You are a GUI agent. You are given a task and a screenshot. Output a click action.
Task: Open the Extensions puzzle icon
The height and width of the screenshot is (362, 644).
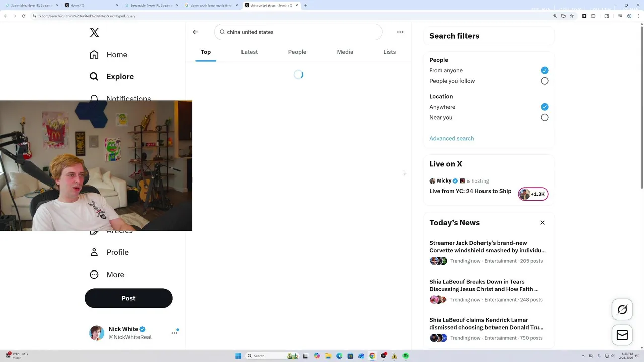tap(594, 16)
